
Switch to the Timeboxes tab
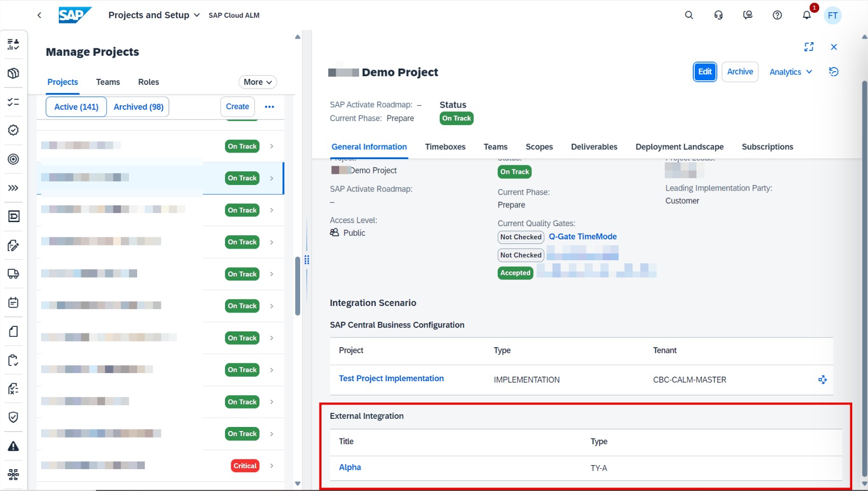click(445, 147)
